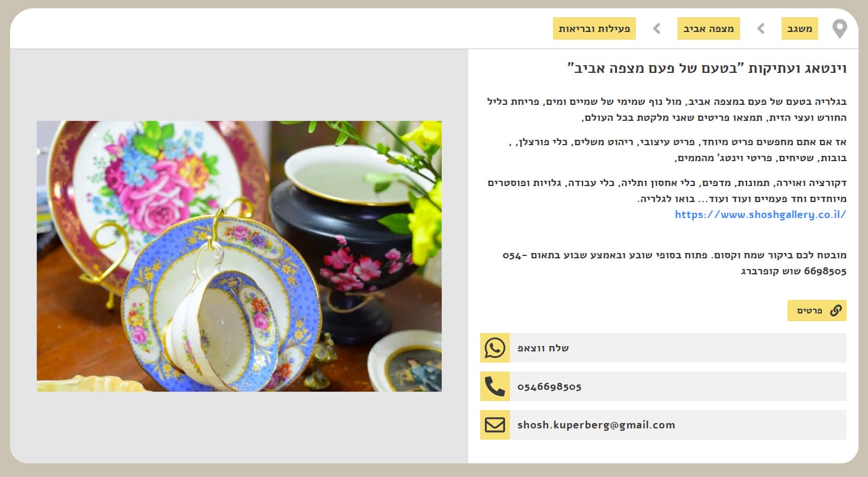Viewport: 868px width, 477px height.
Task: Select the משגב breadcrumb tag
Action: [x=799, y=28]
